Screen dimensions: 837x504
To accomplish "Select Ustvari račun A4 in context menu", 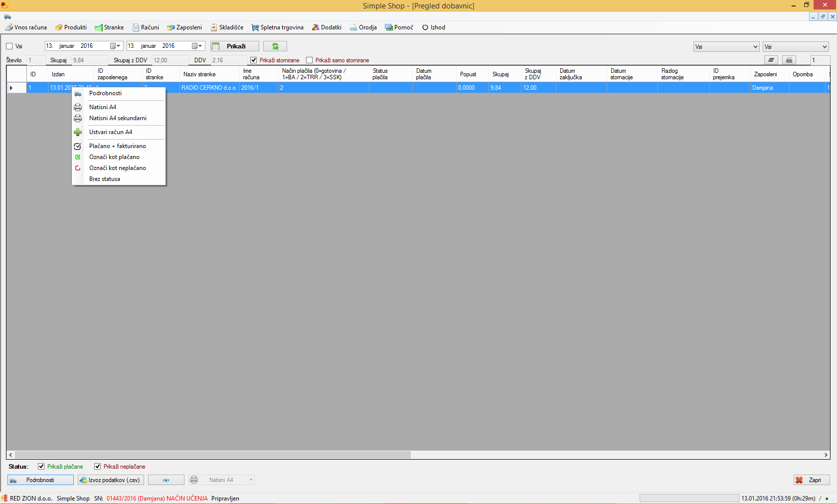I will coord(111,132).
